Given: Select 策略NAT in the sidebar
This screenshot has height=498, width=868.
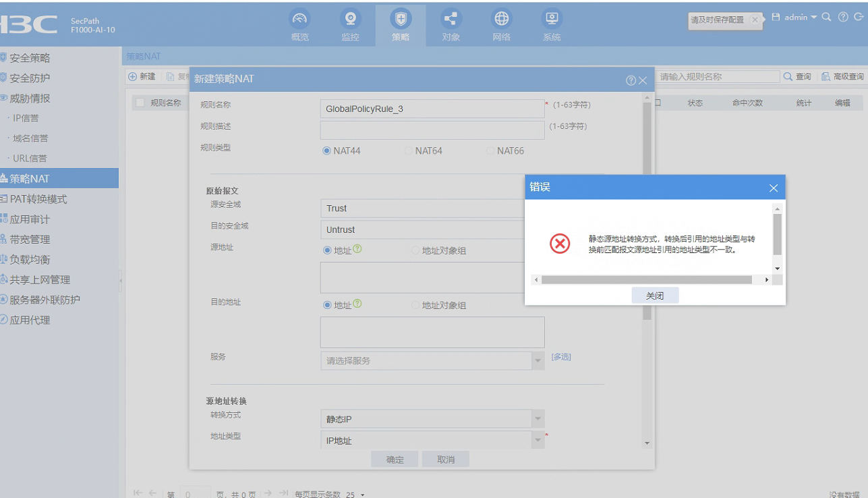Looking at the screenshot, I should pos(59,179).
